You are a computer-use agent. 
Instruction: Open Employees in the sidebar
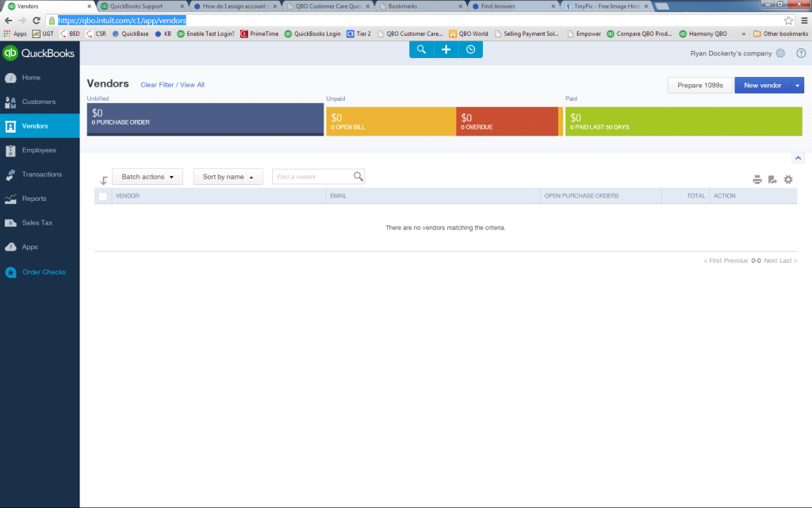point(40,150)
